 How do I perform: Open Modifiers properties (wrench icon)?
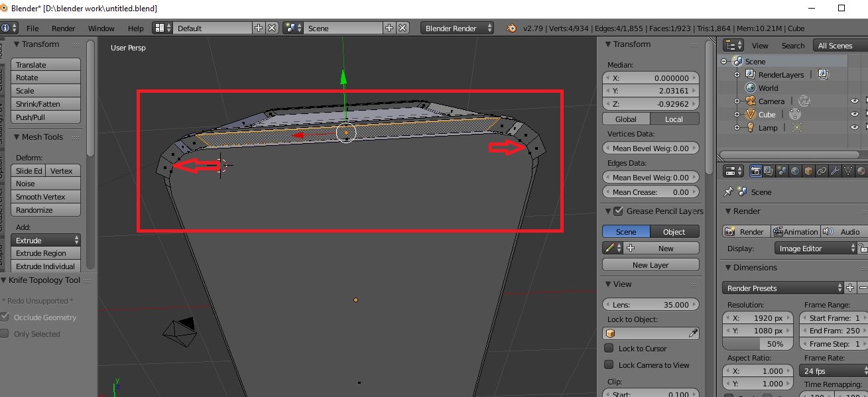pyautogui.click(x=834, y=170)
